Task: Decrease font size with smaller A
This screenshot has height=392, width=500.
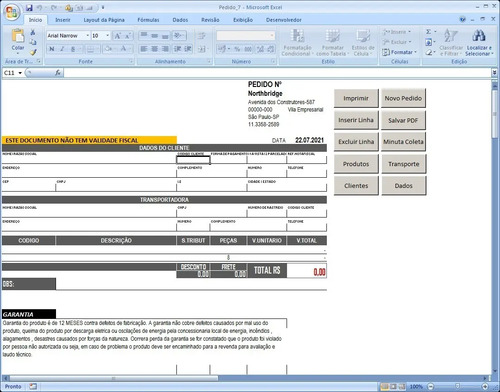Action: coord(128,36)
